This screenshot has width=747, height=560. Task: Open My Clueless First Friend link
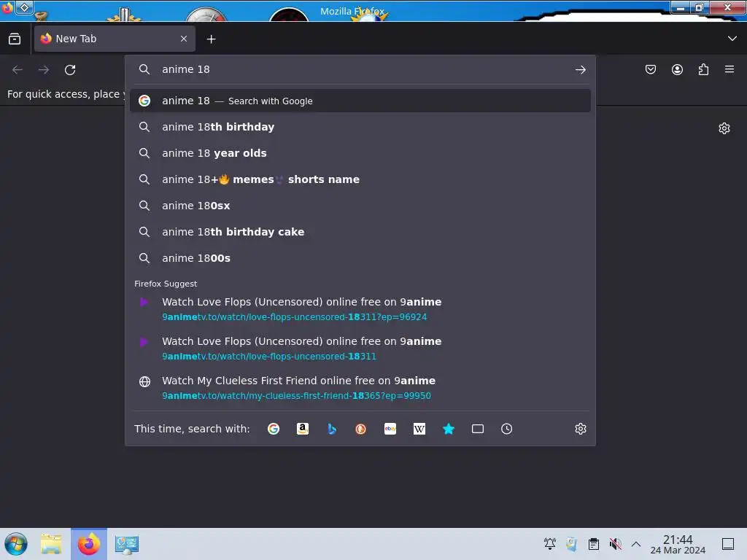pos(360,388)
